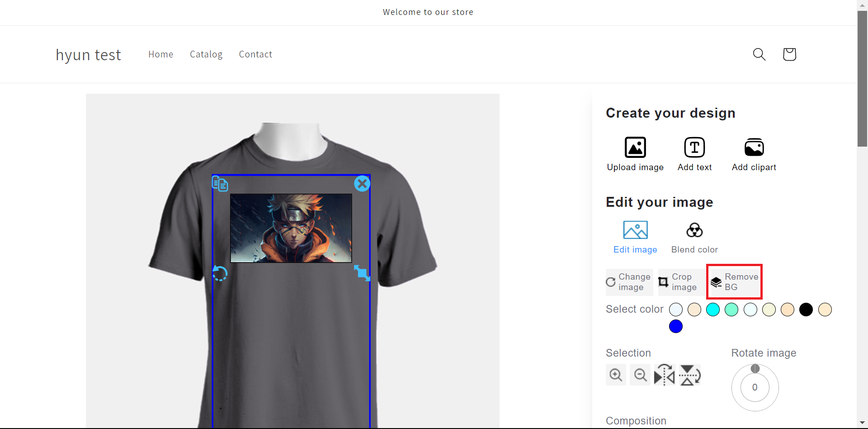Choose the black color swatch
868x429 pixels.
806,310
